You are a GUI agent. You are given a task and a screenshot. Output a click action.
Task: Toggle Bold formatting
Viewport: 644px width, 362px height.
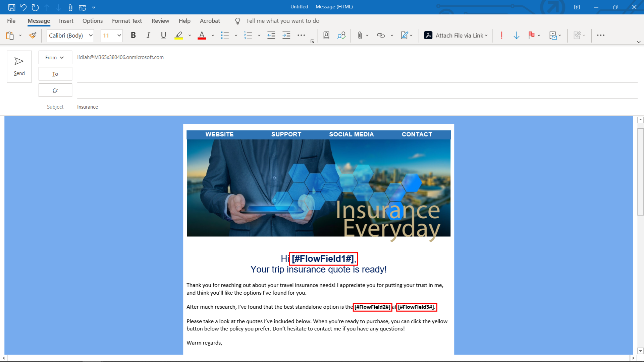pyautogui.click(x=133, y=35)
